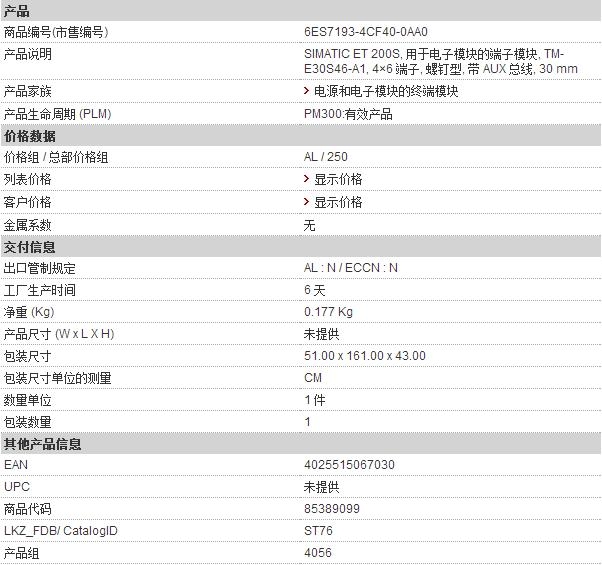Viewport: 602px width, 565px height.
Task: Select the 产品 section header
Action: [301, 11]
